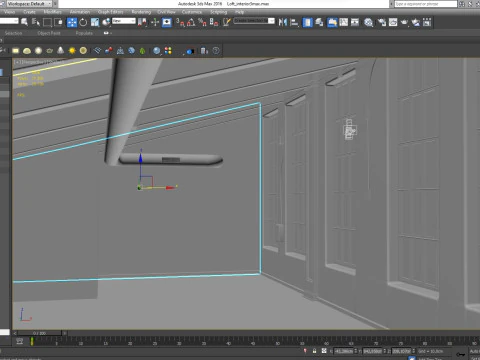Click in the search phrase field

click(x=426, y=4)
